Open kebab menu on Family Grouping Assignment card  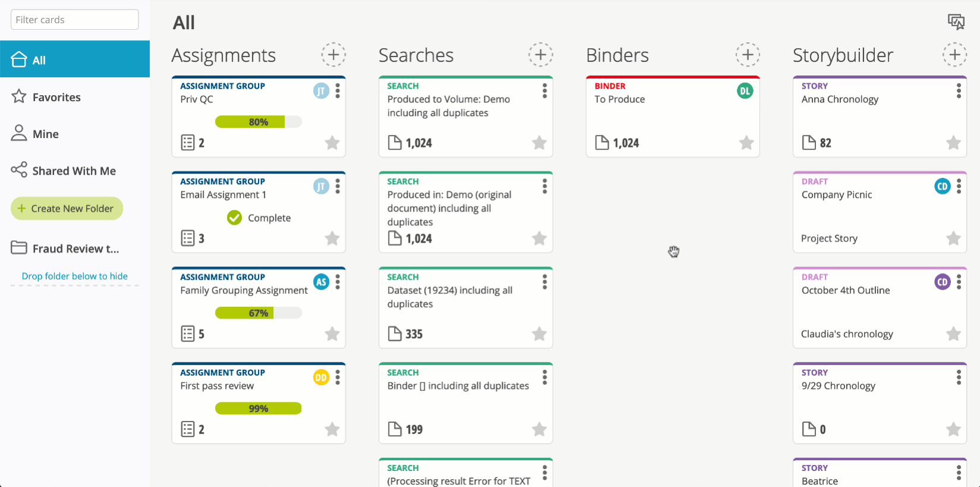(x=338, y=282)
